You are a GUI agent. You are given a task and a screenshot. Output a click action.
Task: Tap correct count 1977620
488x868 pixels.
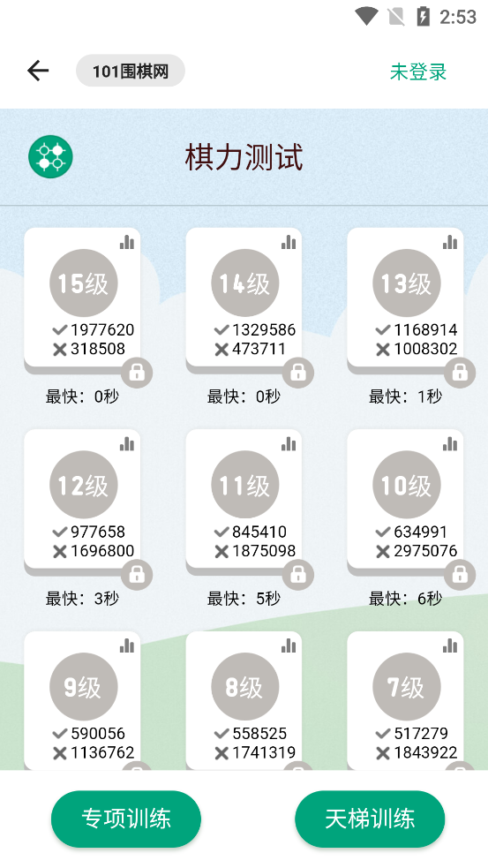click(102, 329)
